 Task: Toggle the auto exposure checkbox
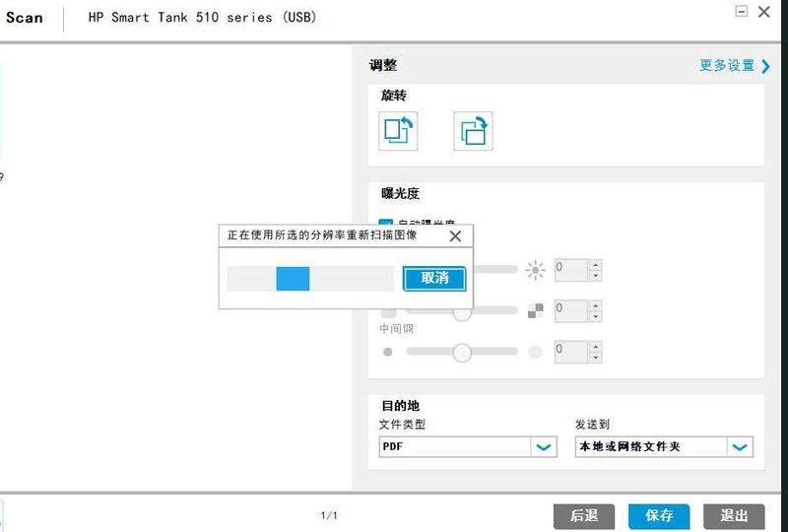coord(386,226)
